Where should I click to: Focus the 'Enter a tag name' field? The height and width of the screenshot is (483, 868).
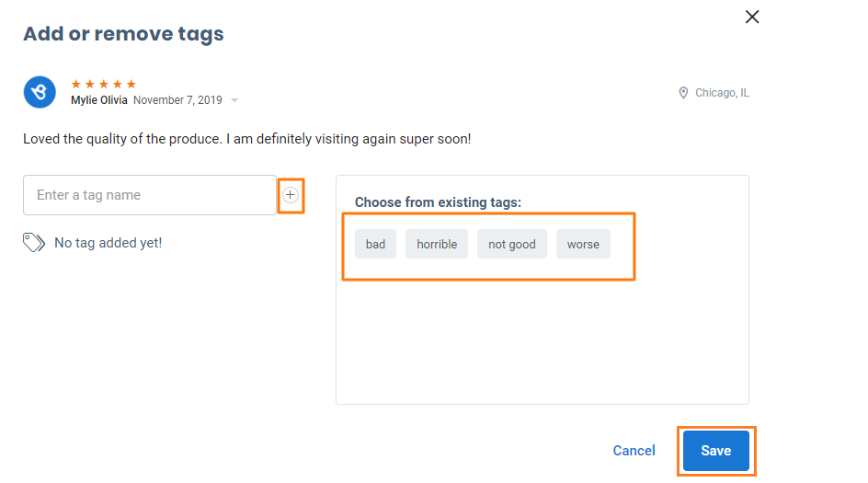[150, 195]
